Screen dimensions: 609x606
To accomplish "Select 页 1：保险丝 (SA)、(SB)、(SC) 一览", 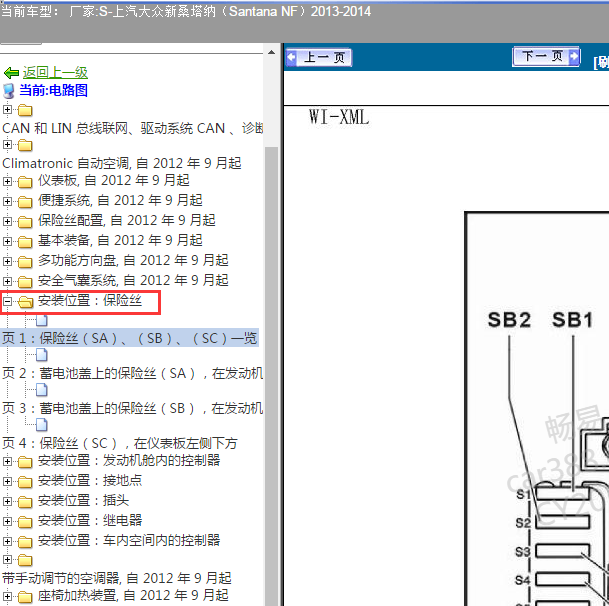I will point(130,338).
